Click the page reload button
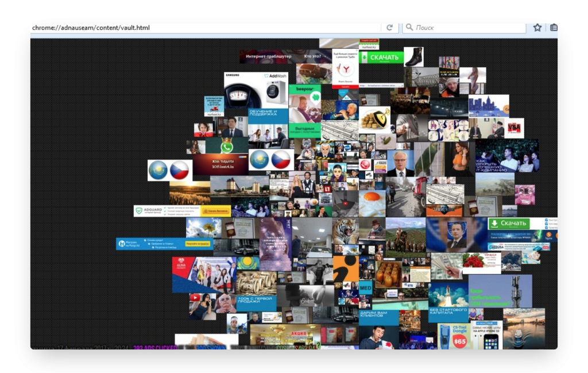The image size is (588, 373). point(389,28)
